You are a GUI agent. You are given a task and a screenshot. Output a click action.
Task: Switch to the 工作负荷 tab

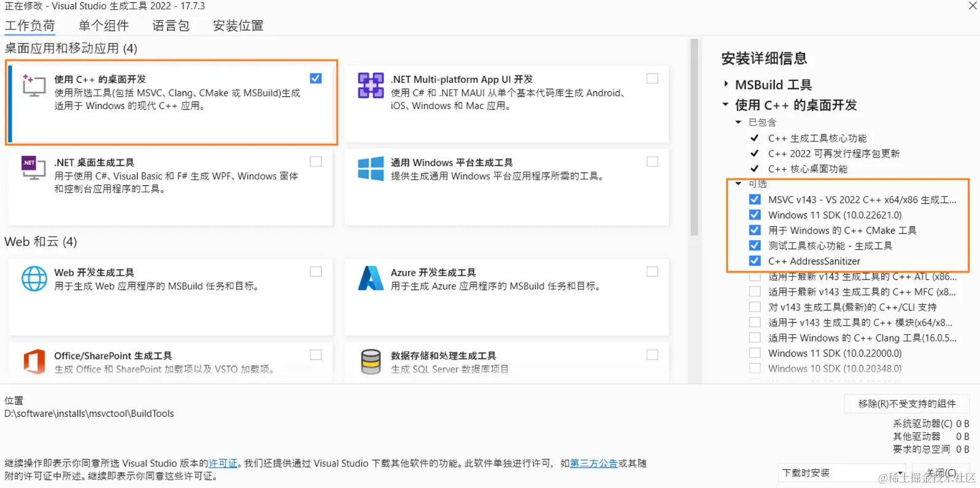[x=30, y=26]
